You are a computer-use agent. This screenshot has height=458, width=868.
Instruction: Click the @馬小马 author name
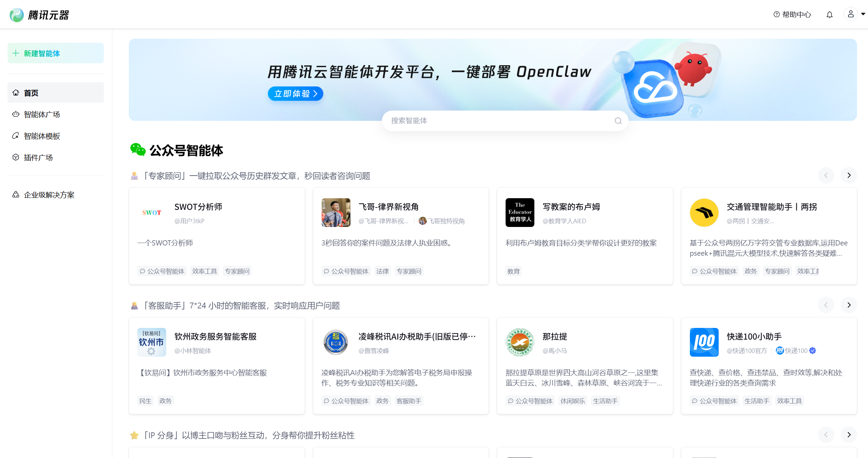[x=555, y=351]
